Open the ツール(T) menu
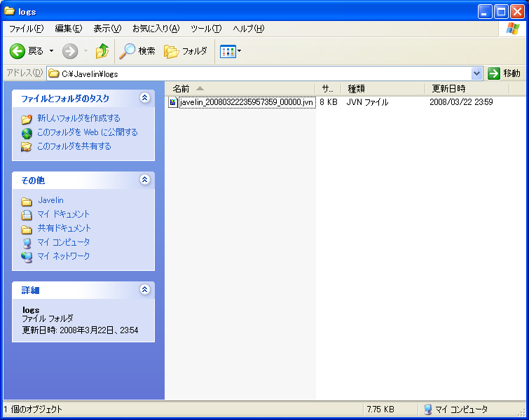 click(x=206, y=29)
